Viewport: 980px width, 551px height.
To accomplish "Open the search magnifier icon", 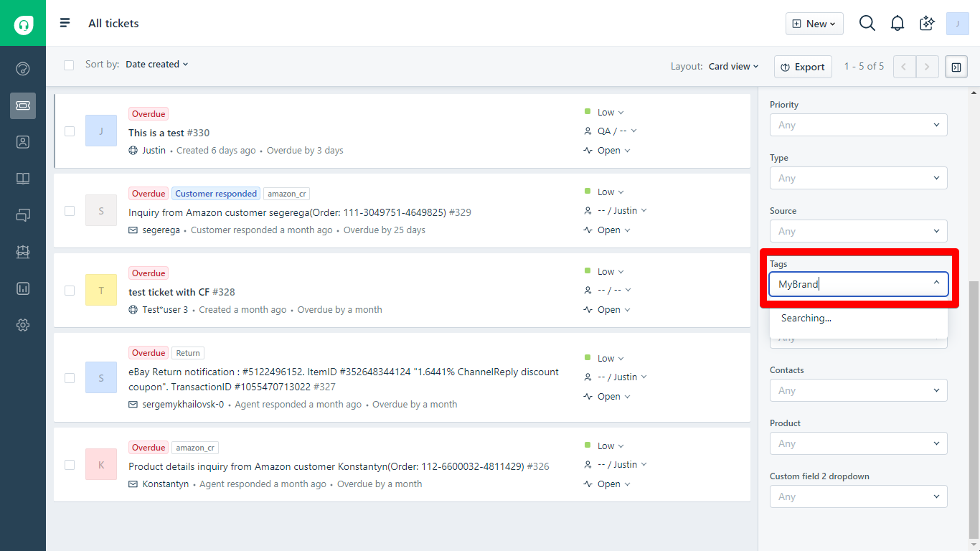I will pyautogui.click(x=867, y=24).
